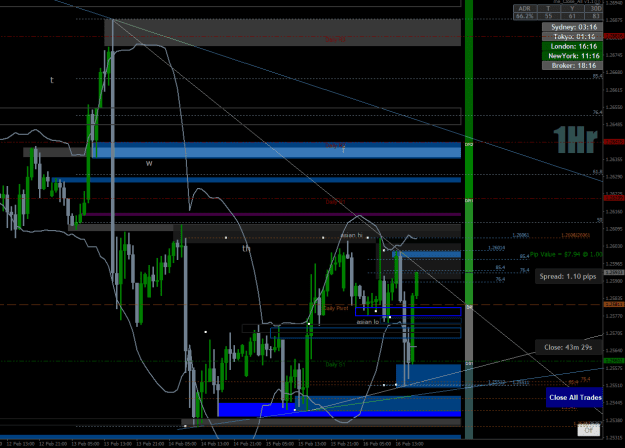Image resolution: width=625 pixels, height=448 pixels.
Task: Select the Spread: 1.10 pips label
Action: [568, 276]
